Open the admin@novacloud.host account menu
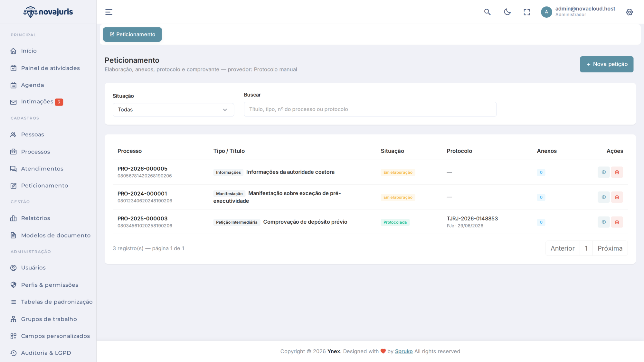 [585, 9]
